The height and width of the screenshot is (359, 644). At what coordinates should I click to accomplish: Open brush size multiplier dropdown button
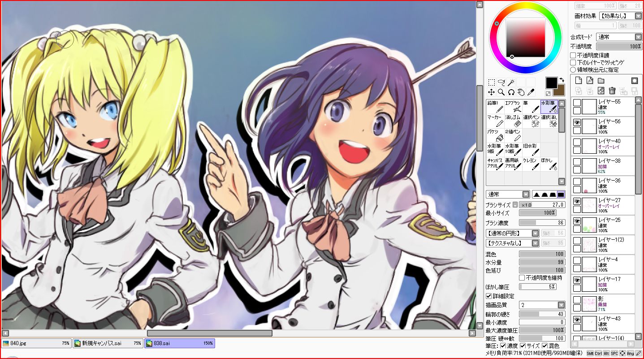515,205
